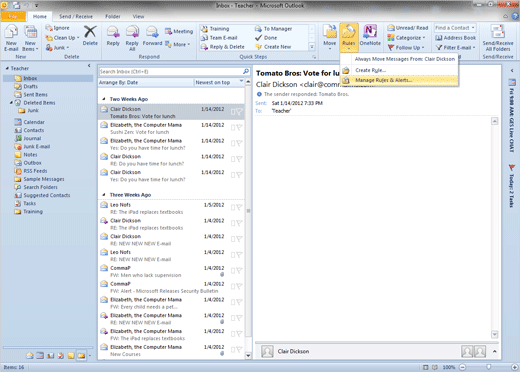Image resolution: width=520 pixels, height=372 pixels.
Task: Click the Reply & Delete quick step
Action: pos(223,47)
